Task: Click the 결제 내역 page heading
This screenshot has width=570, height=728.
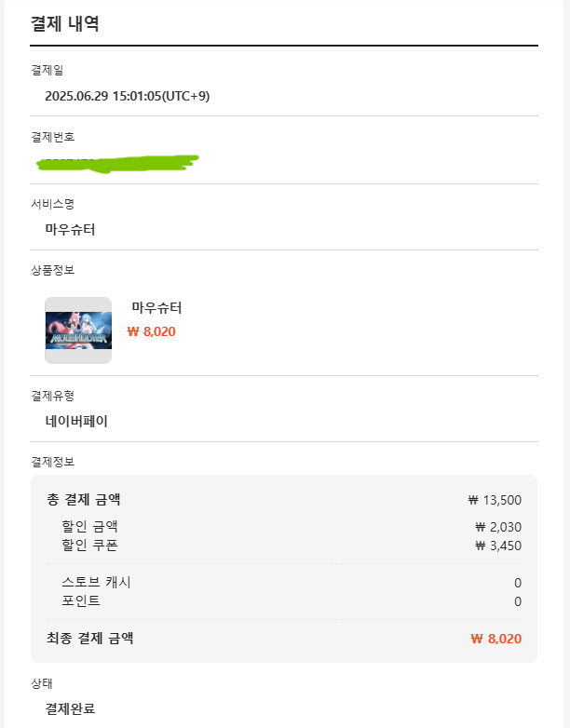Action: click(64, 23)
